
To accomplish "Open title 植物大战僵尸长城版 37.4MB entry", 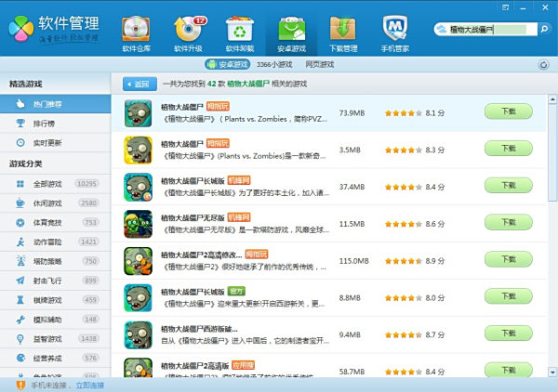I will coord(193,181).
